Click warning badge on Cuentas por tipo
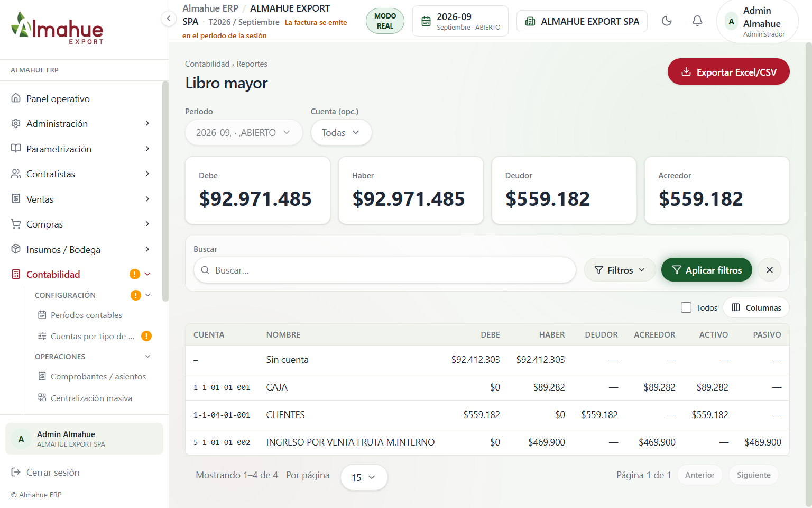The width and height of the screenshot is (812, 508). 146,336
